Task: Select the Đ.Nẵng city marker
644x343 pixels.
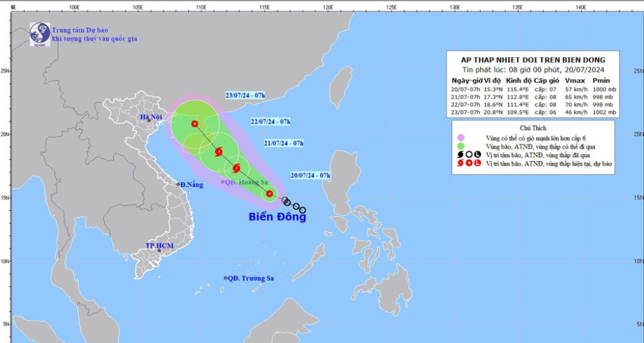Action: tap(178, 184)
